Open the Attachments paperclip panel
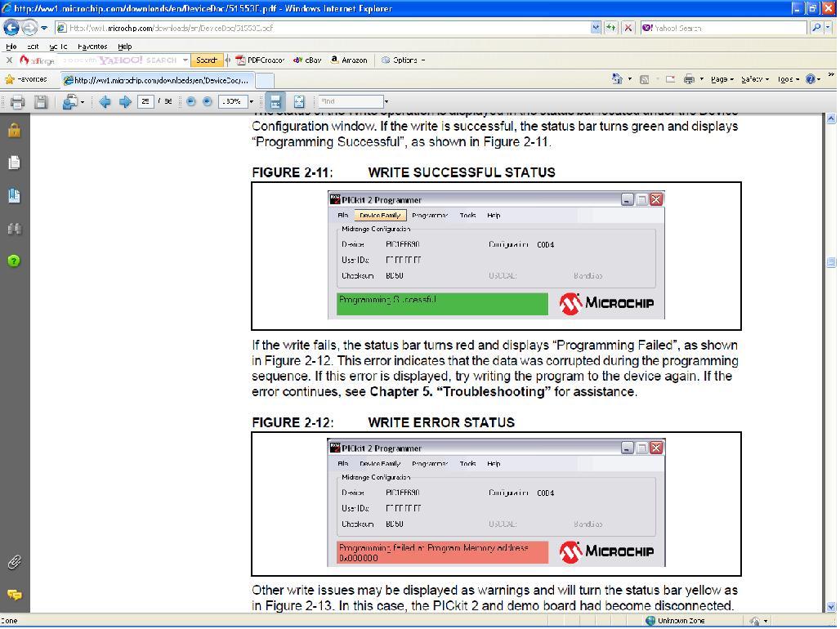Screen dimensions: 840x629 (x=15, y=562)
